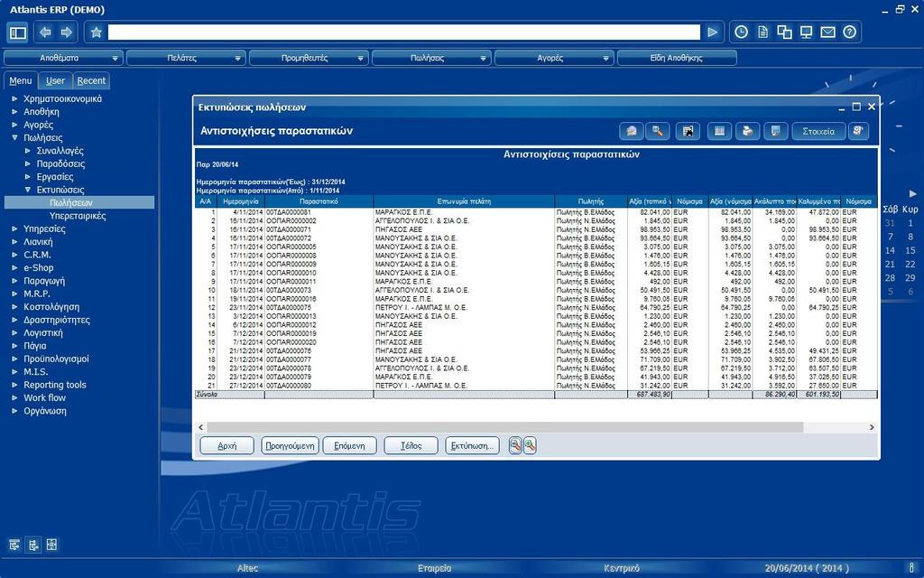This screenshot has width=924, height=578.
Task: Click the report scrollbar right arrow
Action: tap(872, 427)
